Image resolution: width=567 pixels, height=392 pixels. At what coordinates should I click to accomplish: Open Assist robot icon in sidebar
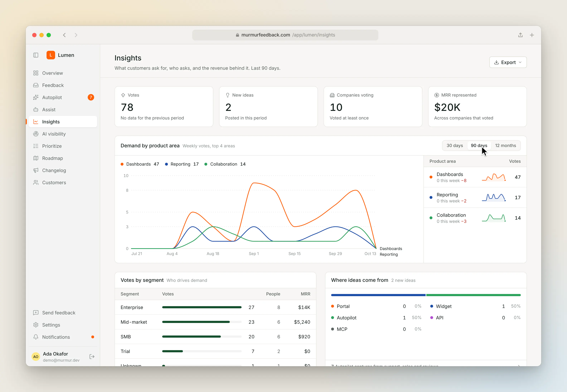pyautogui.click(x=36, y=110)
